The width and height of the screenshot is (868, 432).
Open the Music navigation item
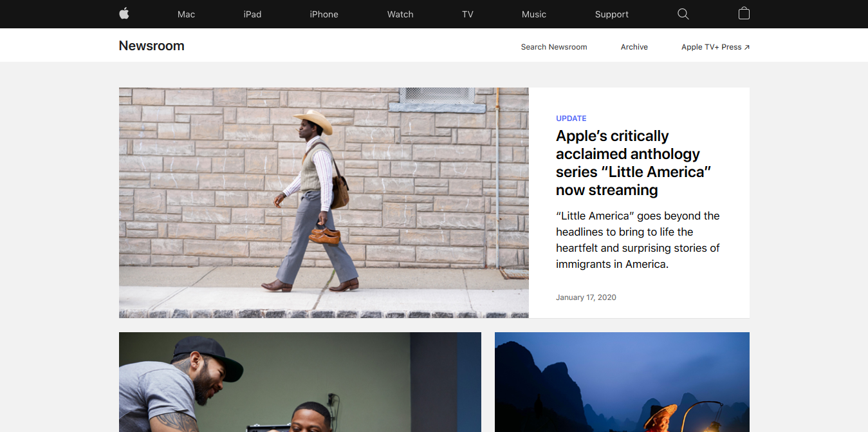pyautogui.click(x=534, y=14)
